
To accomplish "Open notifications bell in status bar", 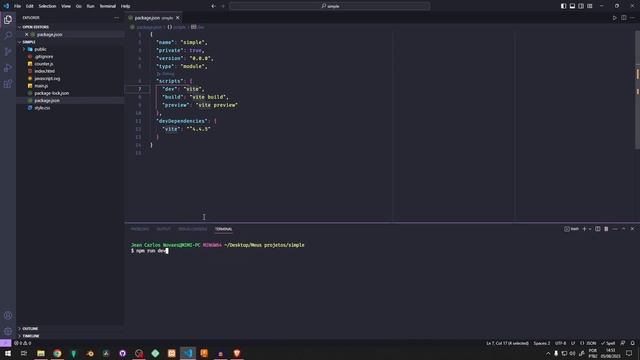I will click(632, 343).
